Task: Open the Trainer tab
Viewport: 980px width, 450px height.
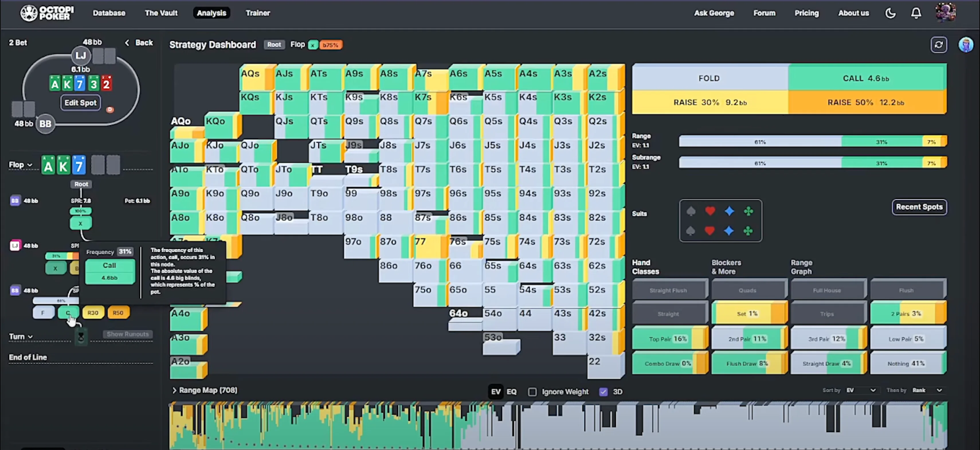Action: [x=258, y=13]
